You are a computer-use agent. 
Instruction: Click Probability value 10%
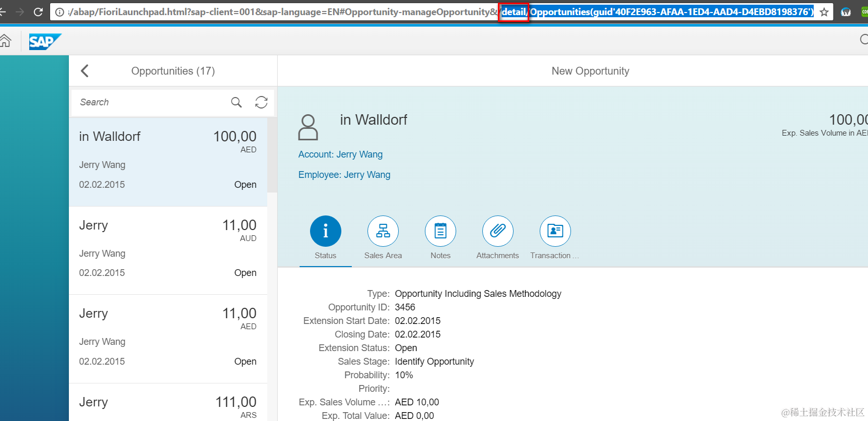pyautogui.click(x=404, y=375)
